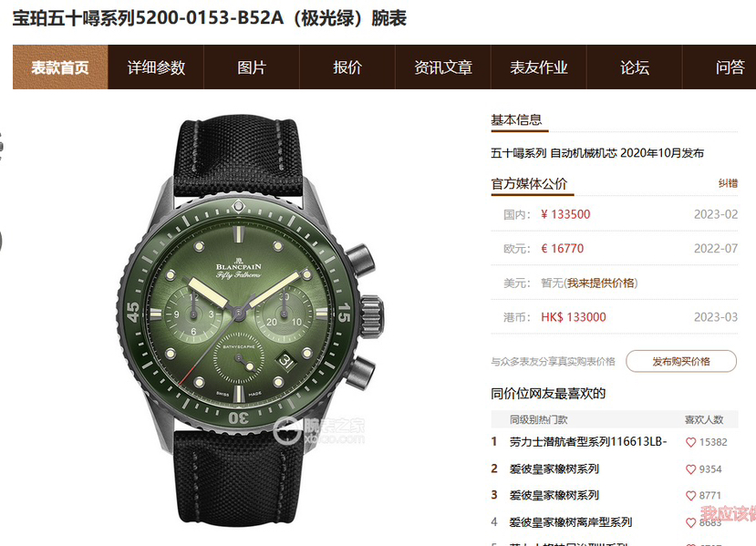This screenshot has height=546, width=756.
Task: Select the 表友作业 tab
Action: 539,67
